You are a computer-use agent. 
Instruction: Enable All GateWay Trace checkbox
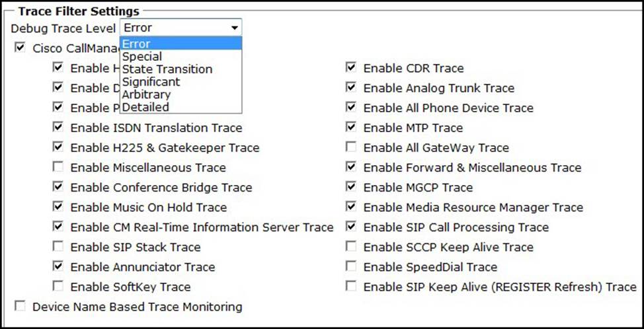pos(351,147)
